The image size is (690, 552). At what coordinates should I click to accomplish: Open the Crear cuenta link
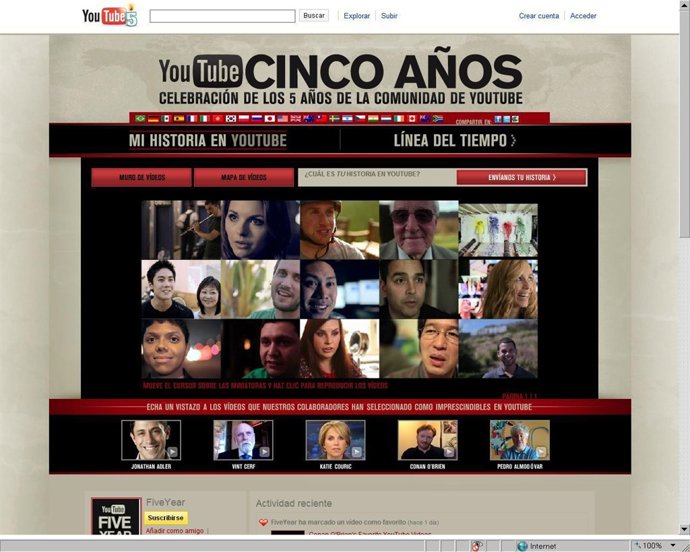point(539,16)
